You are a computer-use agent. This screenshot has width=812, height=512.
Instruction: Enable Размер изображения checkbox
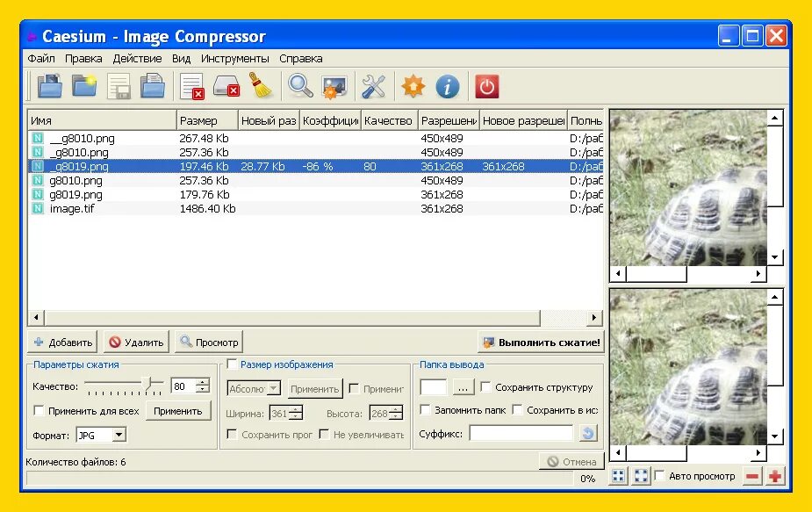click(x=232, y=364)
